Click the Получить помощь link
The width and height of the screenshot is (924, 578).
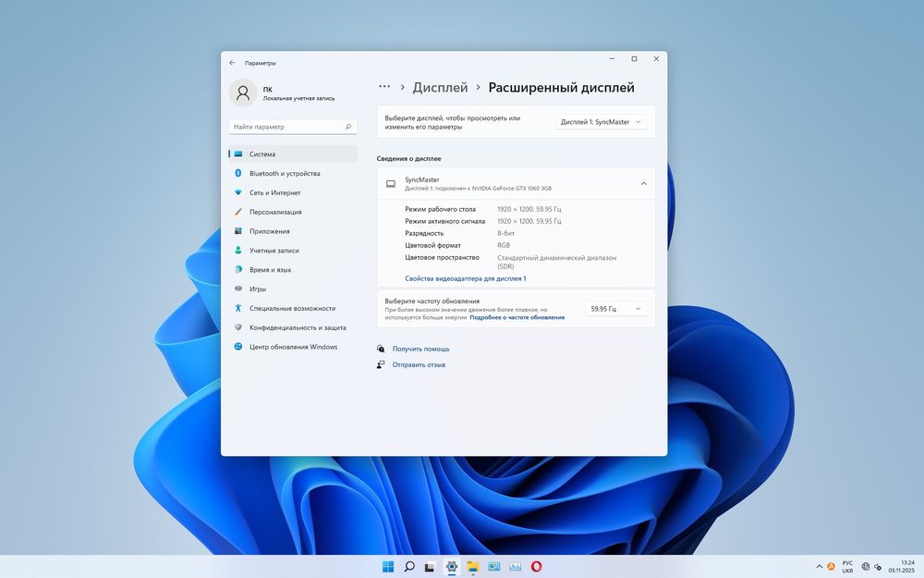(420, 350)
